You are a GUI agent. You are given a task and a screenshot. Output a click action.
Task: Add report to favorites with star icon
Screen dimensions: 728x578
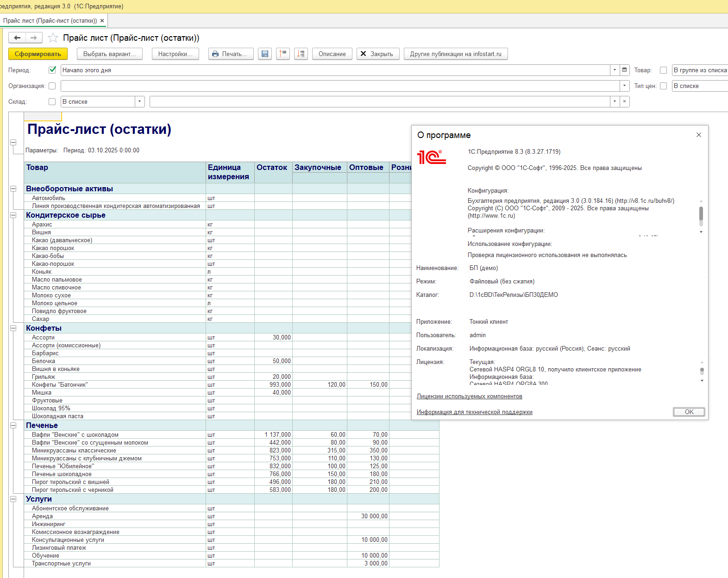pyautogui.click(x=53, y=38)
